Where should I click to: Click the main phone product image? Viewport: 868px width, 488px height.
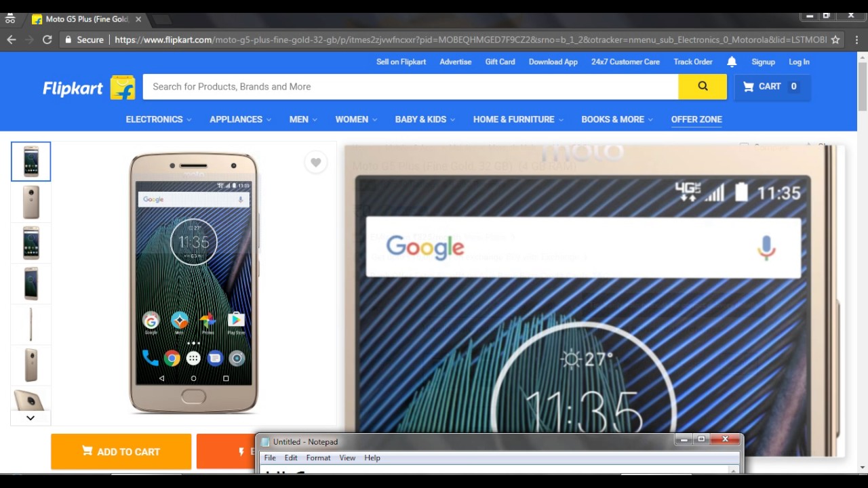tap(193, 283)
